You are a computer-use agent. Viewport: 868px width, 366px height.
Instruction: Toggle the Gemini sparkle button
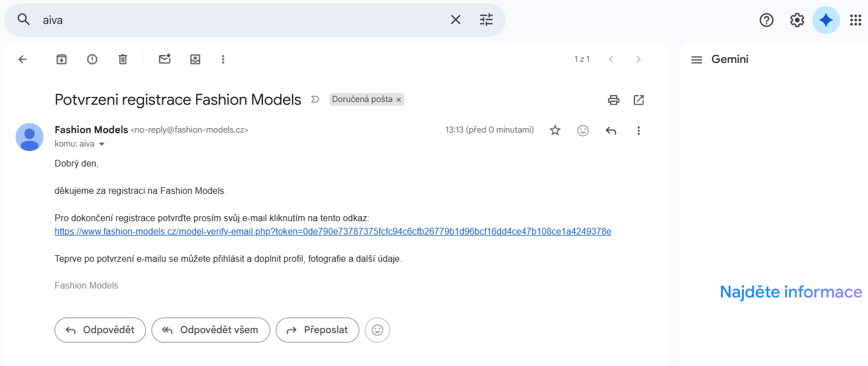point(826,20)
